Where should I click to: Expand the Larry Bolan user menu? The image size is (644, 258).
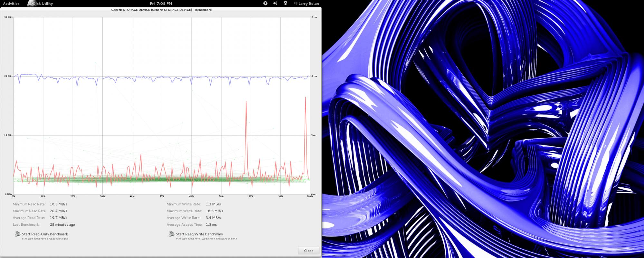tap(308, 4)
